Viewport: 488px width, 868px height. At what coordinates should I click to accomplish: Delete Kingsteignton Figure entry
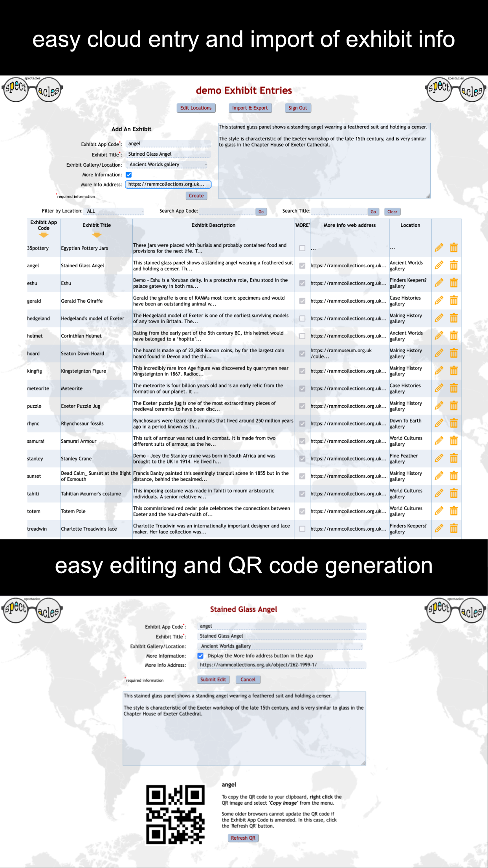[454, 371]
